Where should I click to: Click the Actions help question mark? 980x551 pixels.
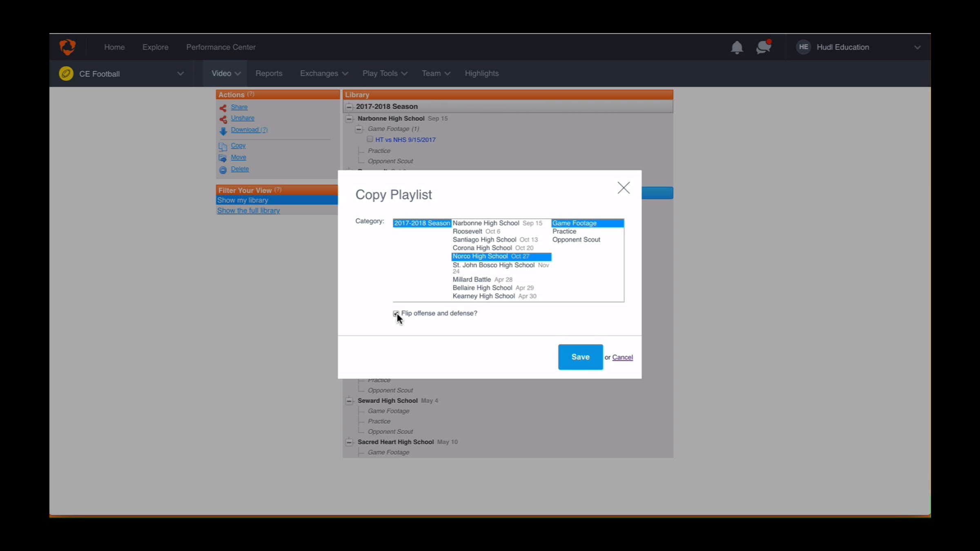point(251,94)
